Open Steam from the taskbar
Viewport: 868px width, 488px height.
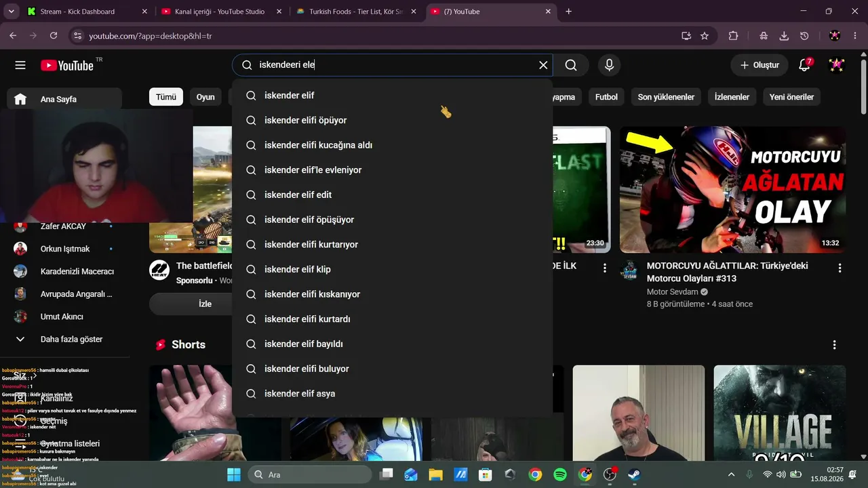[635, 474]
